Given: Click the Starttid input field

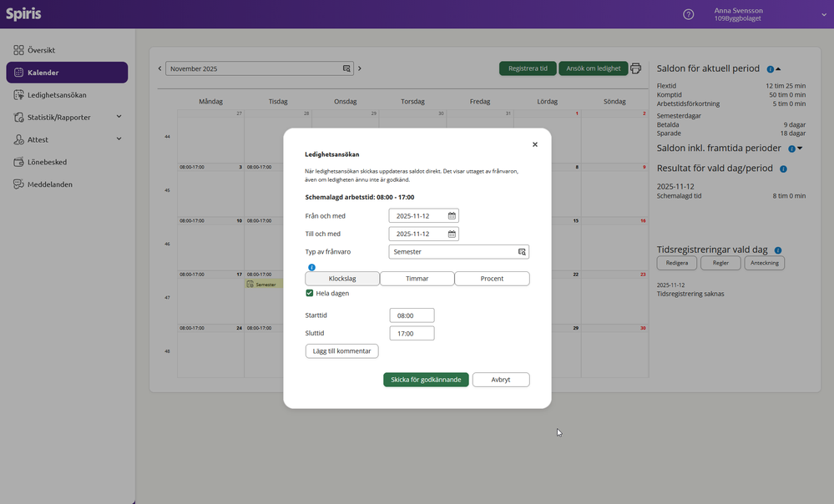Looking at the screenshot, I should (412, 315).
